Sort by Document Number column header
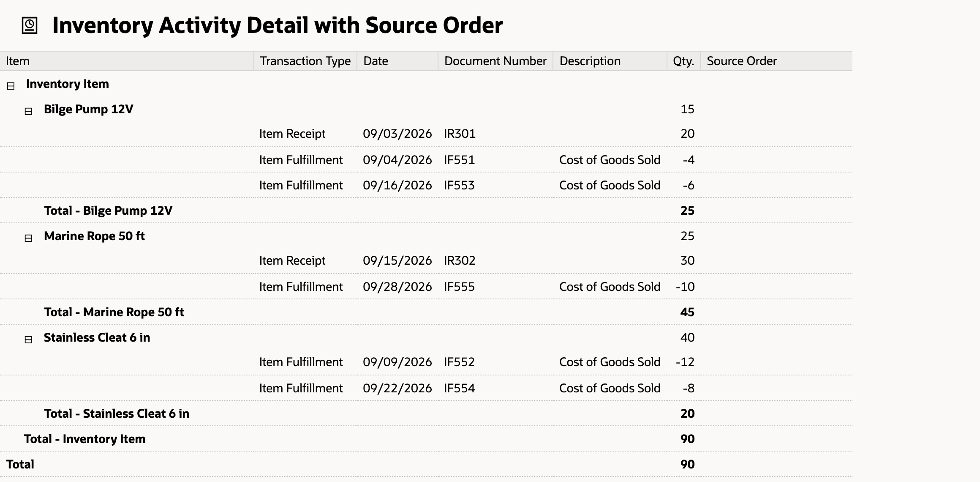This screenshot has width=980, height=482. (495, 61)
